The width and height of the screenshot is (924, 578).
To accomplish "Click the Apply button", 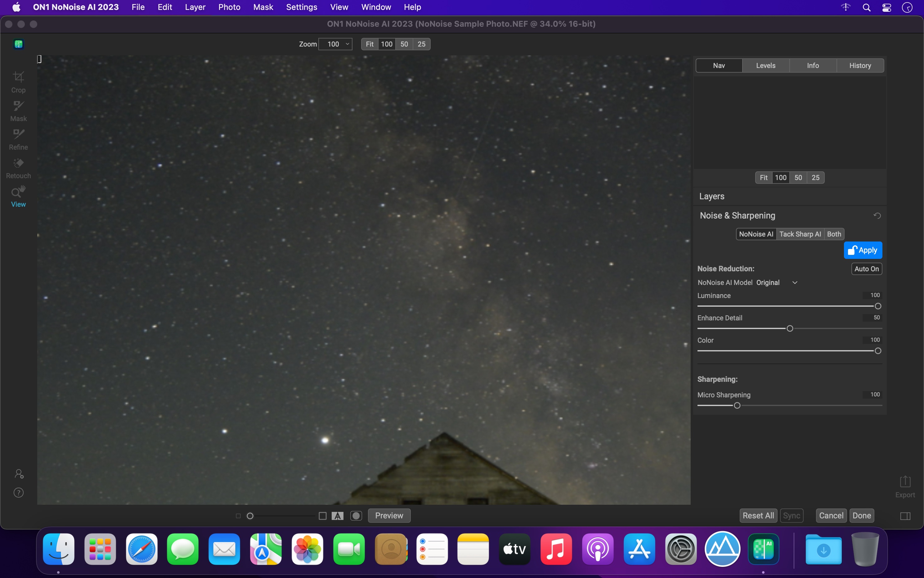I will coord(863,250).
